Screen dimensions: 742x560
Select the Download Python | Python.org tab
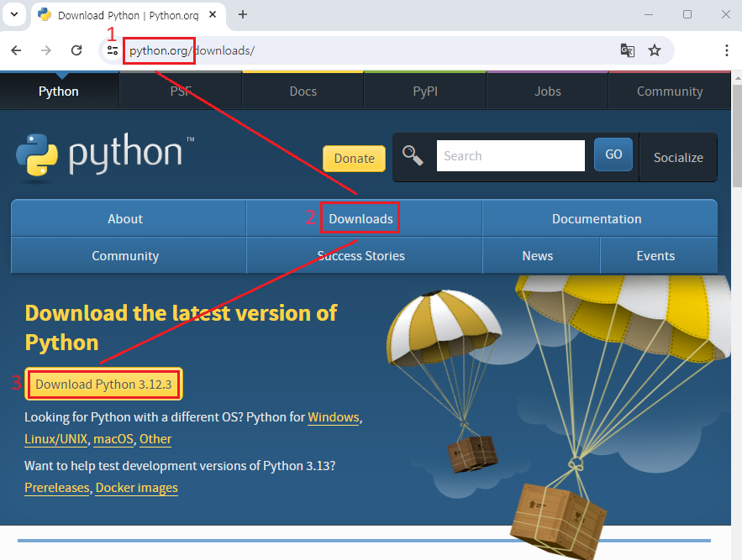(128, 15)
